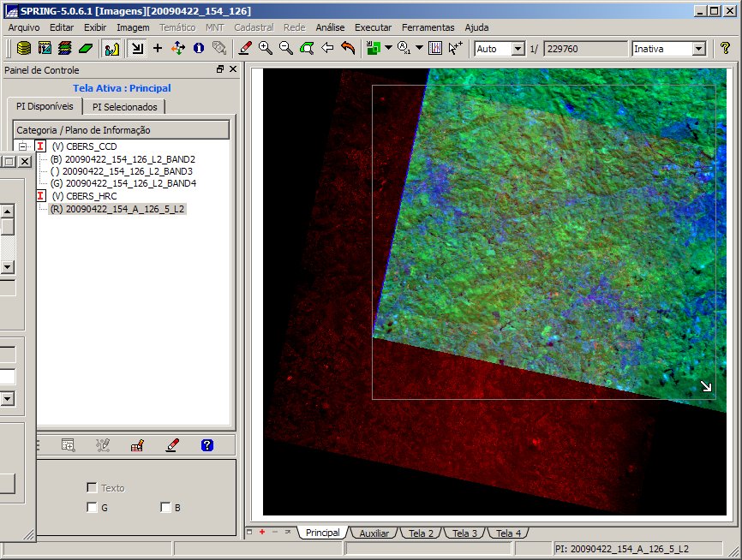Click the database cylinder icon in toolbar
Image resolution: width=742 pixels, height=560 pixels.
coord(24,49)
